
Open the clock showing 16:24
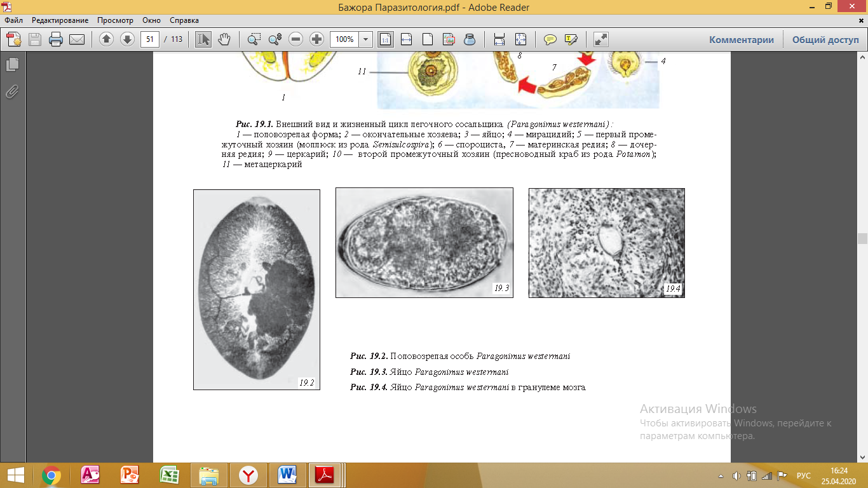(838, 475)
